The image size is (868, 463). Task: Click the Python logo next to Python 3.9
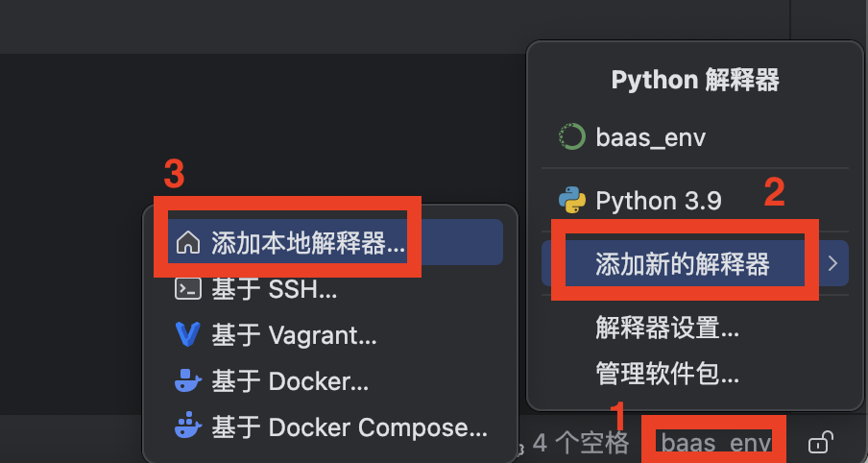pos(572,201)
